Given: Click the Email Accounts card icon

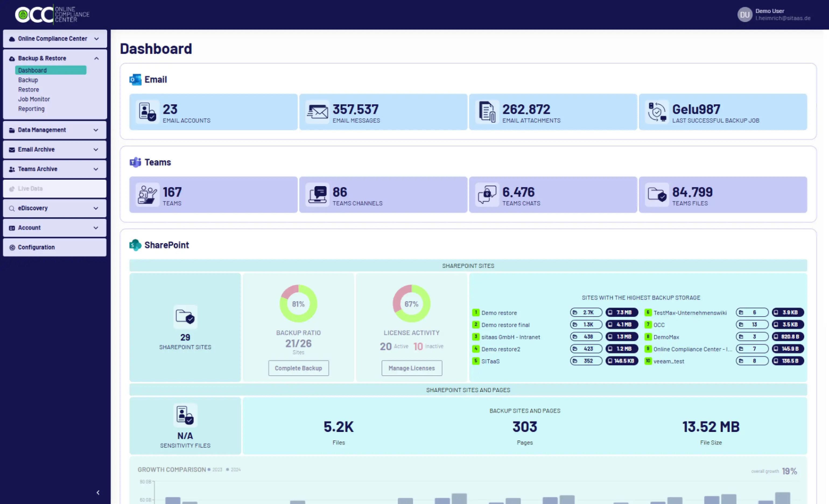Looking at the screenshot, I should (147, 112).
